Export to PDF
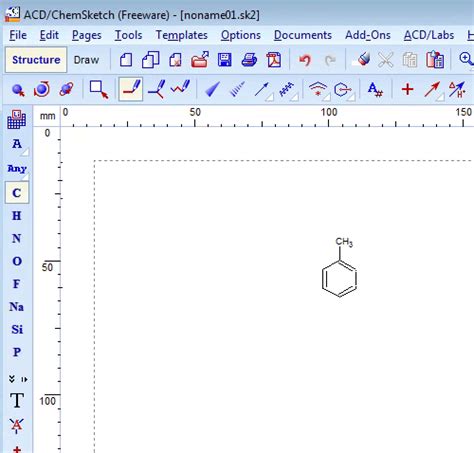This screenshot has width=474, height=453. tap(274, 60)
